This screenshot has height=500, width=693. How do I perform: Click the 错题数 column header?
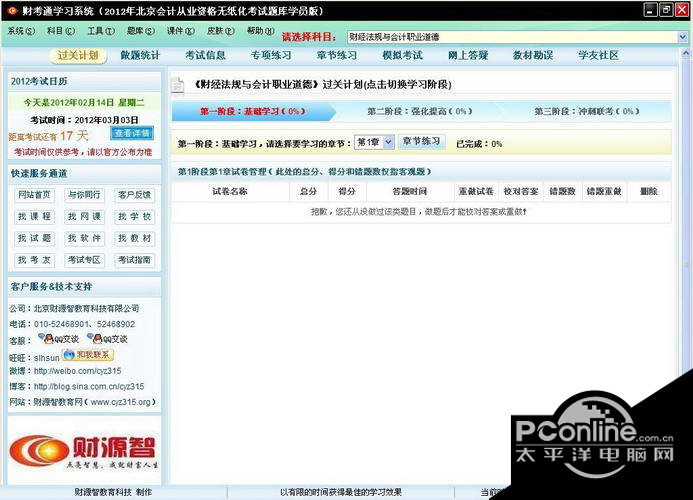click(562, 191)
